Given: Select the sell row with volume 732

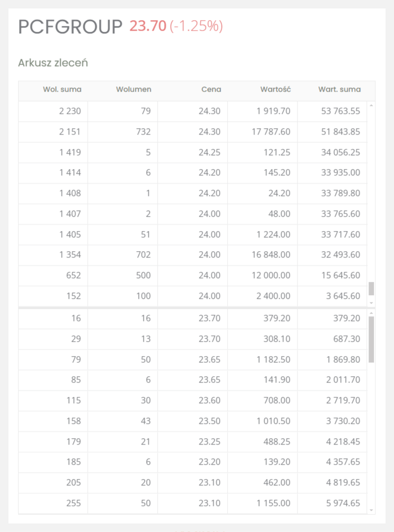Looking at the screenshot, I should [193, 132].
